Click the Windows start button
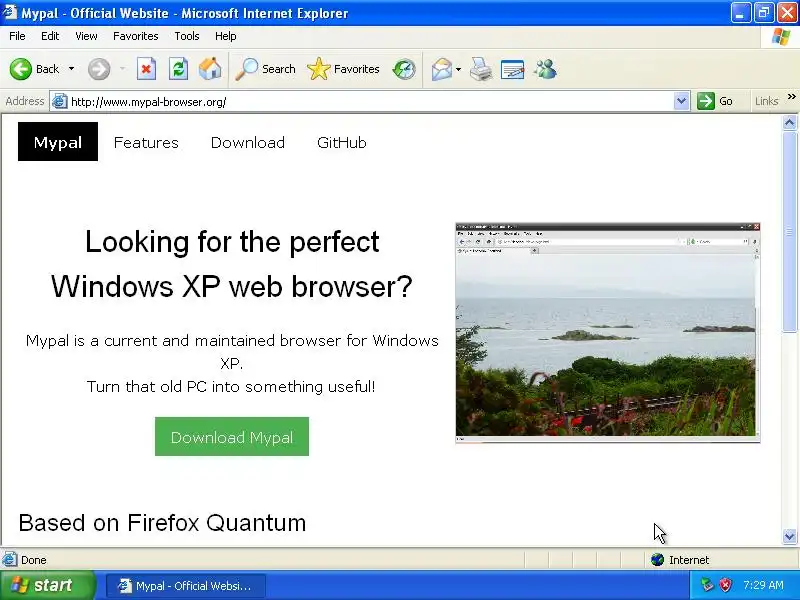 (47, 585)
